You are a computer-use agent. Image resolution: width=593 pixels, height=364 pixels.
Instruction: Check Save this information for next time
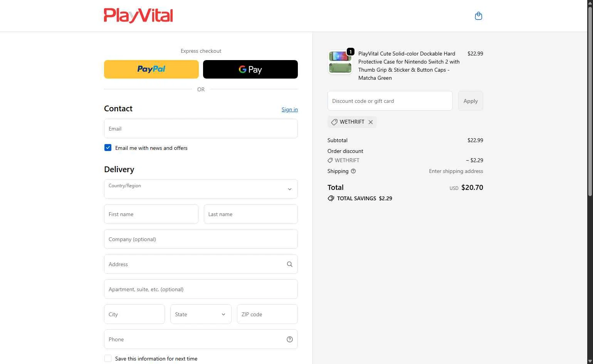click(108, 359)
